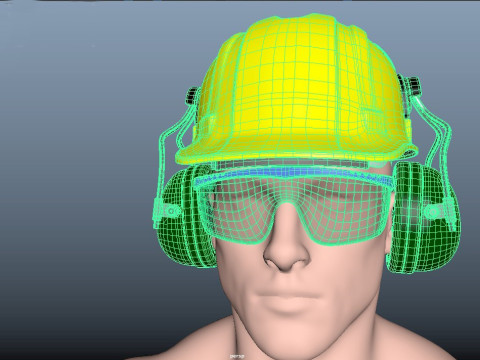Click the right green ear muff cup

point(423,217)
